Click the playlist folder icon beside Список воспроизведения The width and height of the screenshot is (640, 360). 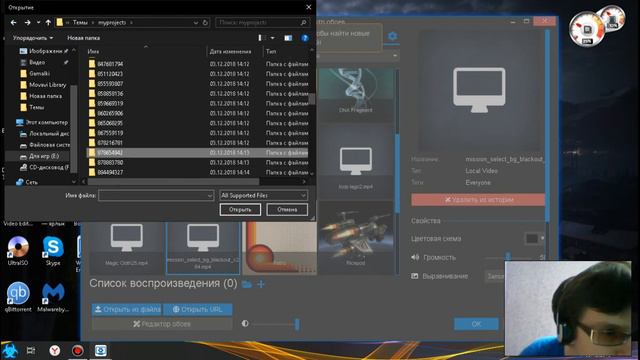(x=247, y=284)
